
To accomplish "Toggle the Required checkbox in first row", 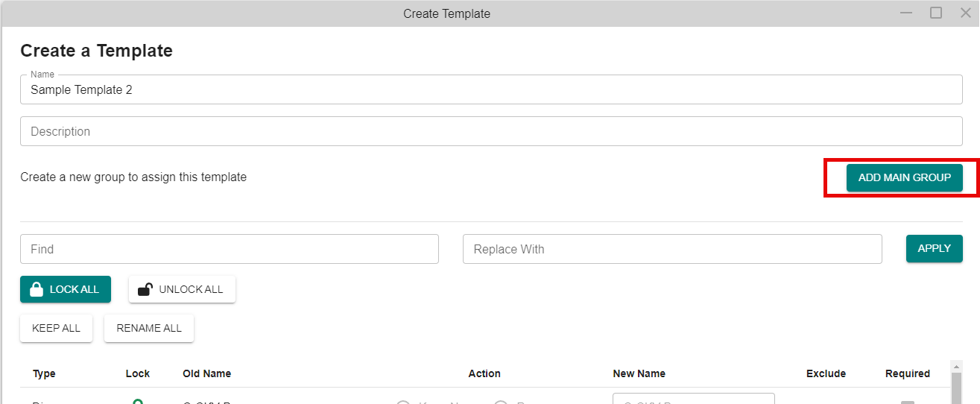I will click(x=907, y=403).
